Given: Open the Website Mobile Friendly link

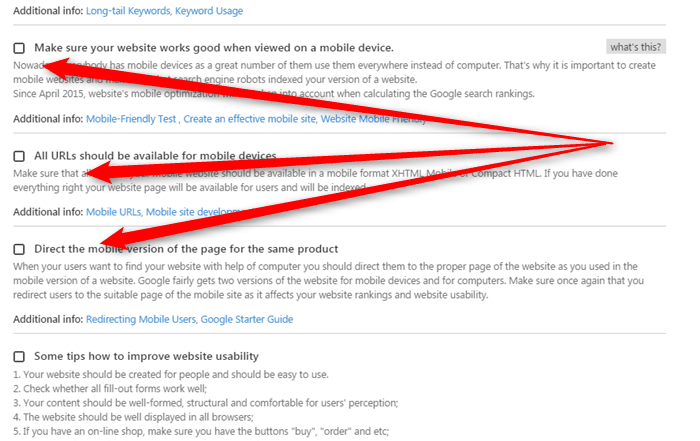Looking at the screenshot, I should [x=373, y=119].
